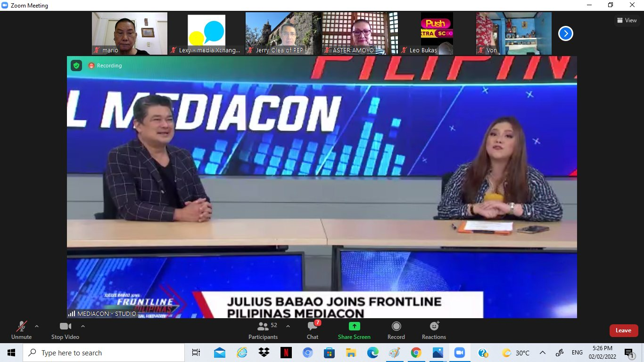Image resolution: width=644 pixels, height=362 pixels.
Task: Click the MEDIACON - STUDIO name label
Action: (x=103, y=313)
